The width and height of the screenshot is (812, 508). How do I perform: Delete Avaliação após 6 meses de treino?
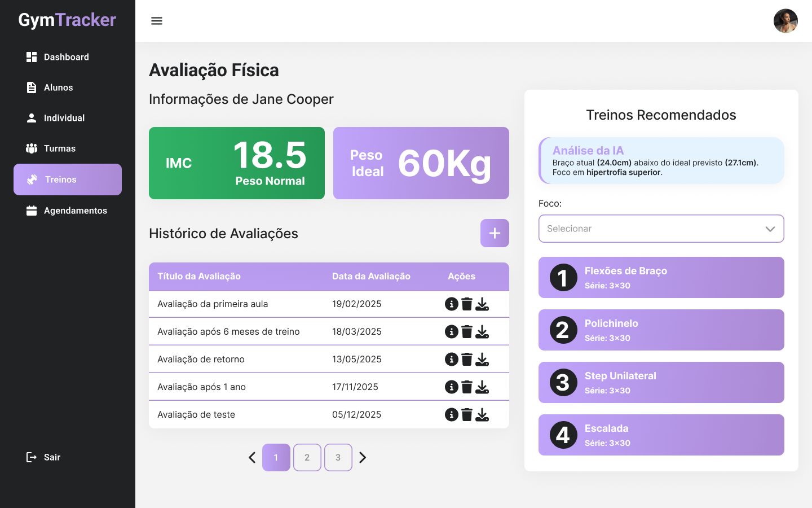[x=467, y=332]
